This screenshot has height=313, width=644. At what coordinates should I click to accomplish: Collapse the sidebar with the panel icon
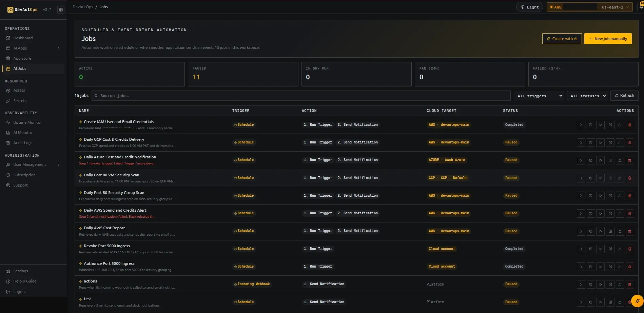61,10
